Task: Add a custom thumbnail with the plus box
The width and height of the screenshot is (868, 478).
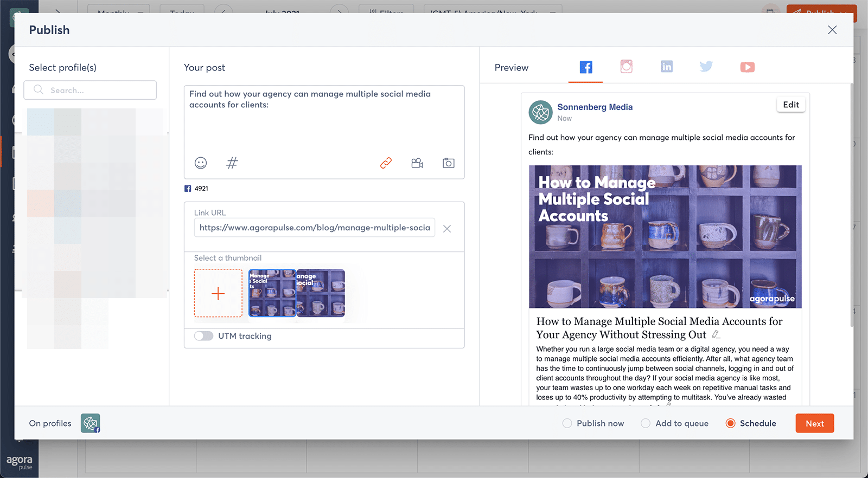Action: point(218,293)
